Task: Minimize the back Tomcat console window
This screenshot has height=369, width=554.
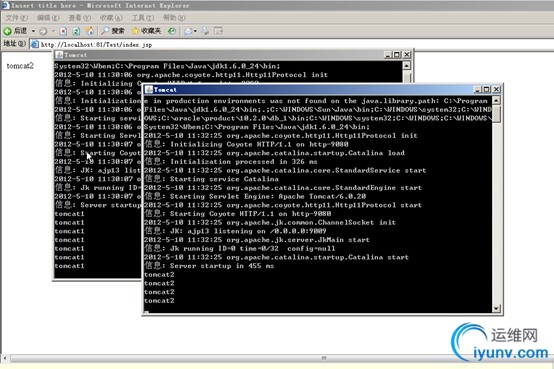Action: [x=388, y=55]
